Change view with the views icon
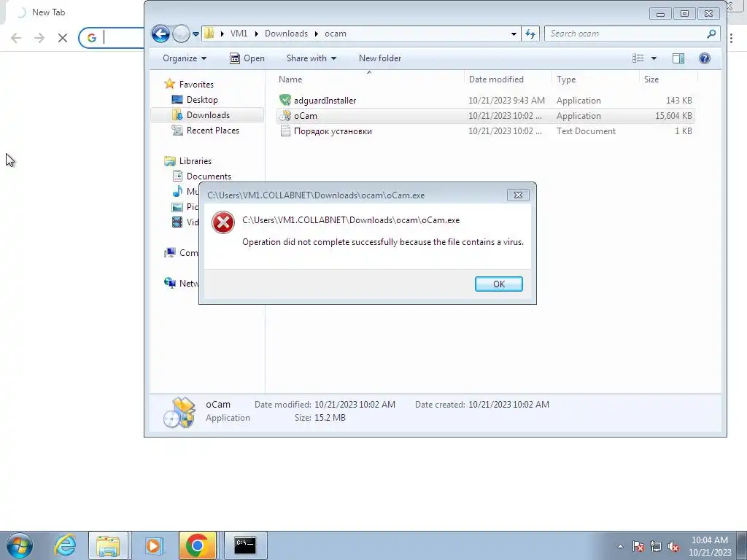747x560 pixels. click(638, 58)
